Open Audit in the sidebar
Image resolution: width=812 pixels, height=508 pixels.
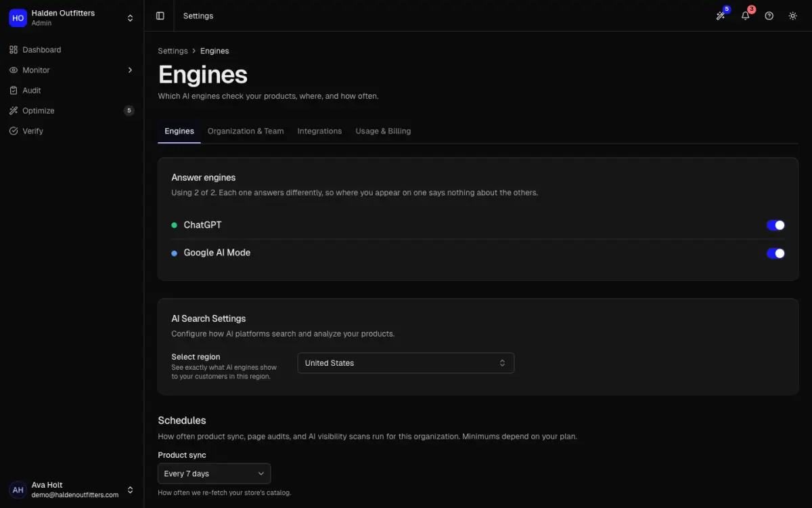click(72, 90)
